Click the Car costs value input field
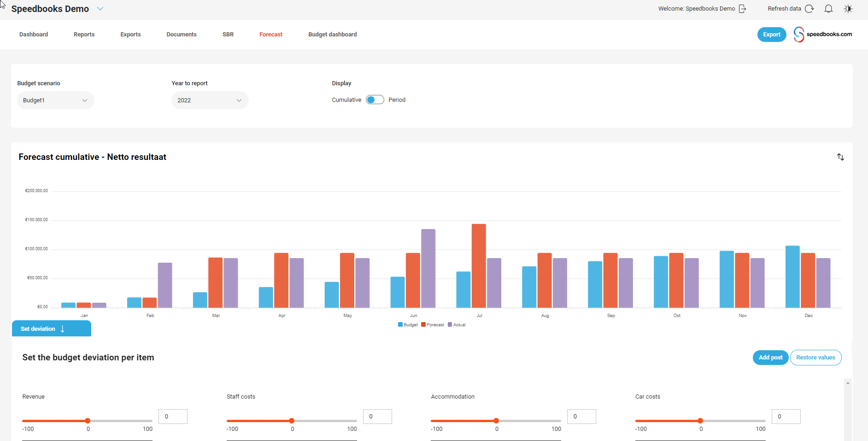The width and height of the screenshot is (868, 441). (x=786, y=417)
